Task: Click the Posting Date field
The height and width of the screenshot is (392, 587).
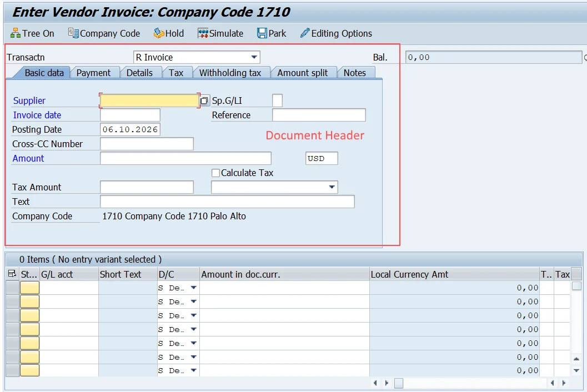Action: coord(131,129)
